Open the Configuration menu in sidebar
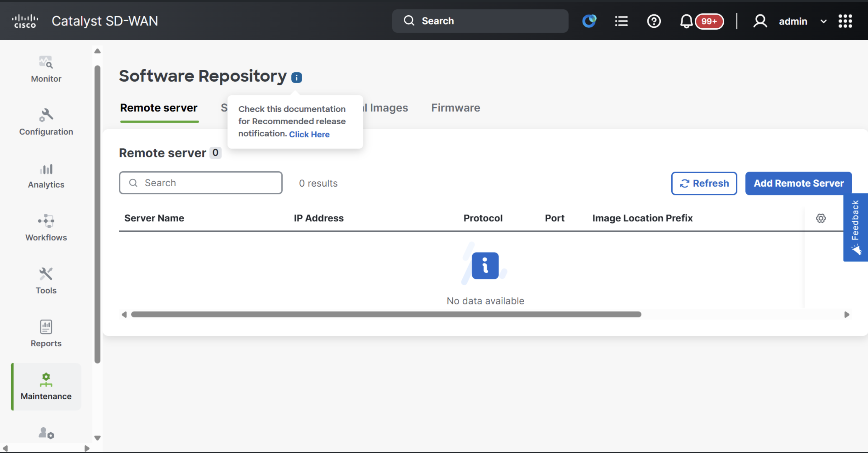Viewport: 868px width, 453px height. click(x=46, y=122)
